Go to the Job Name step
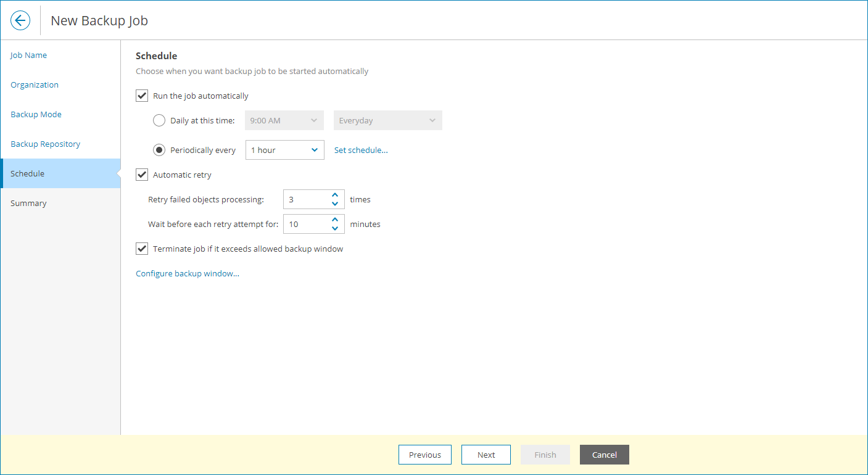The width and height of the screenshot is (868, 475). pyautogui.click(x=28, y=55)
